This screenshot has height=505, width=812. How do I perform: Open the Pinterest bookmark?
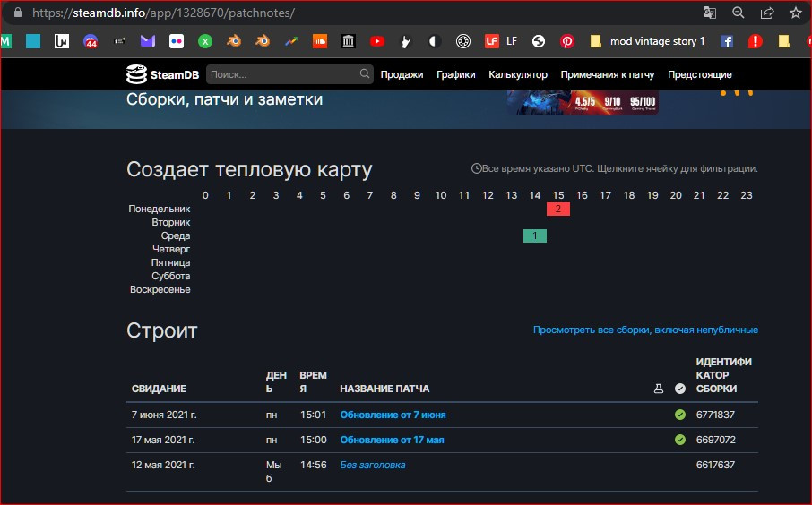(567, 41)
